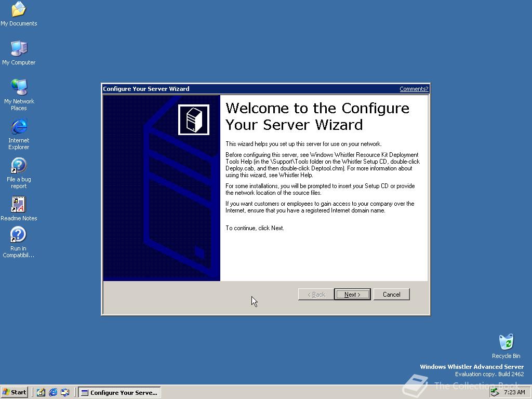Screen dimensions: 532x399
Task: Cancel the Configure Your Server Wizard
Action: tap(392, 295)
